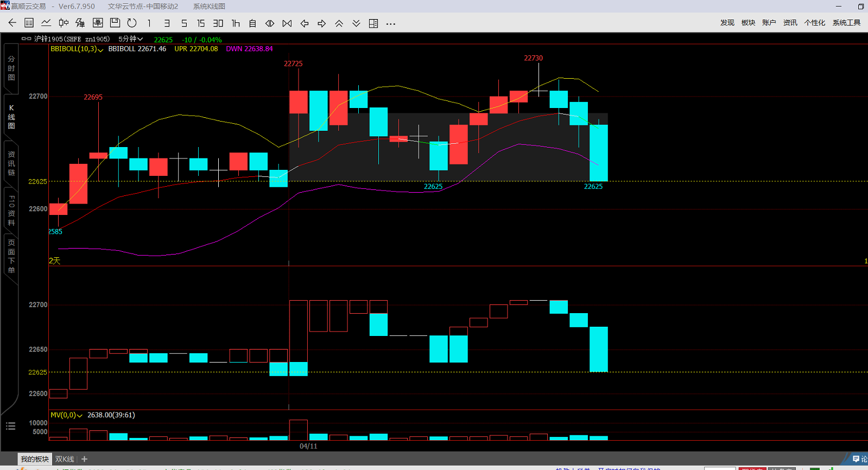The width and height of the screenshot is (868, 470).
Task: Click the refresh circular arrow icon
Action: pyautogui.click(x=132, y=23)
